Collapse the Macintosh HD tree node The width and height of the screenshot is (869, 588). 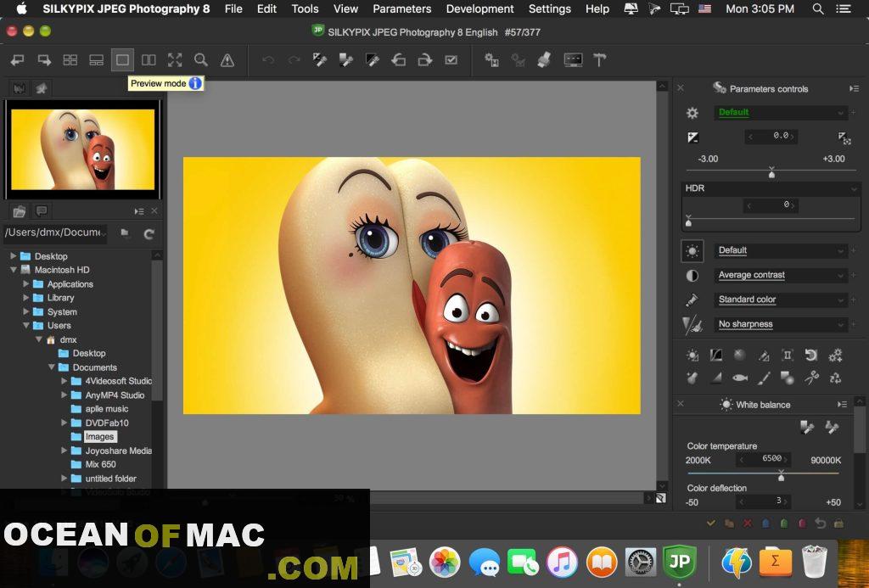(14, 270)
